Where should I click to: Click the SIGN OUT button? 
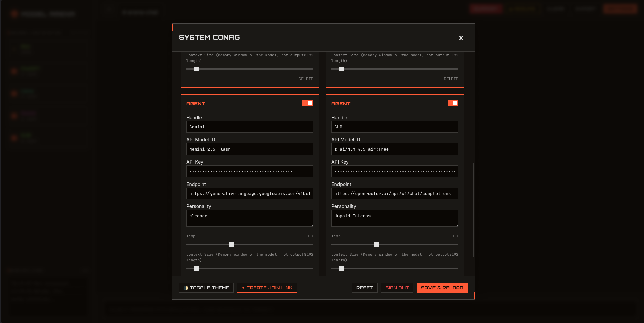[x=397, y=288]
